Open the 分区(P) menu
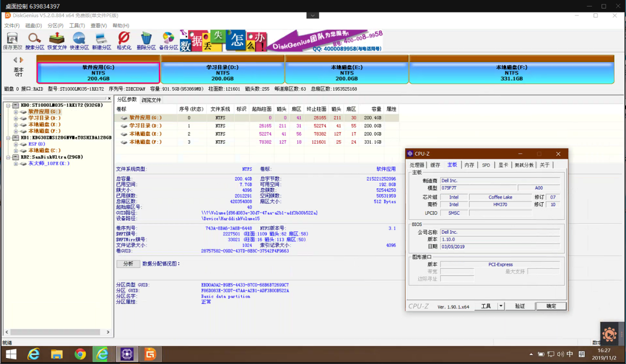The image size is (626, 364). [x=55, y=25]
